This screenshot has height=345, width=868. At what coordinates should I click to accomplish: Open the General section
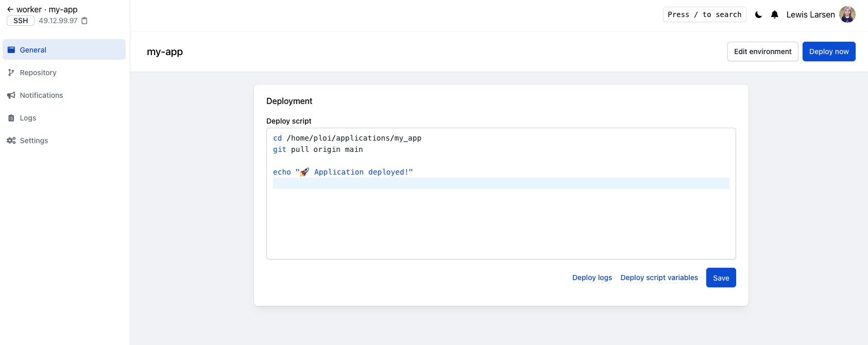(x=64, y=49)
